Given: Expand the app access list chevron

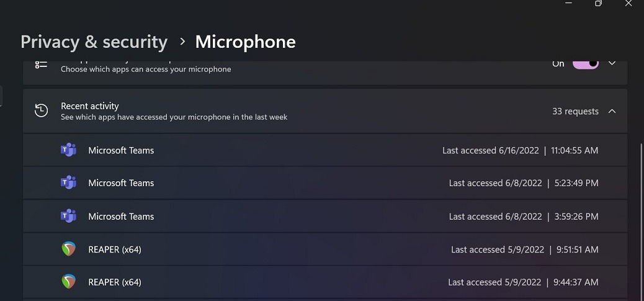Looking at the screenshot, I should coord(612,64).
